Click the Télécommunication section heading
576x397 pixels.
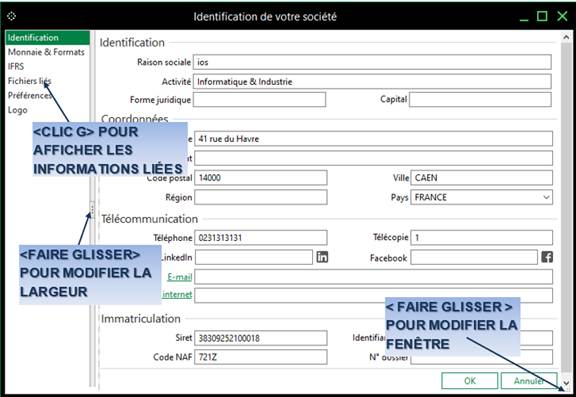150,219
